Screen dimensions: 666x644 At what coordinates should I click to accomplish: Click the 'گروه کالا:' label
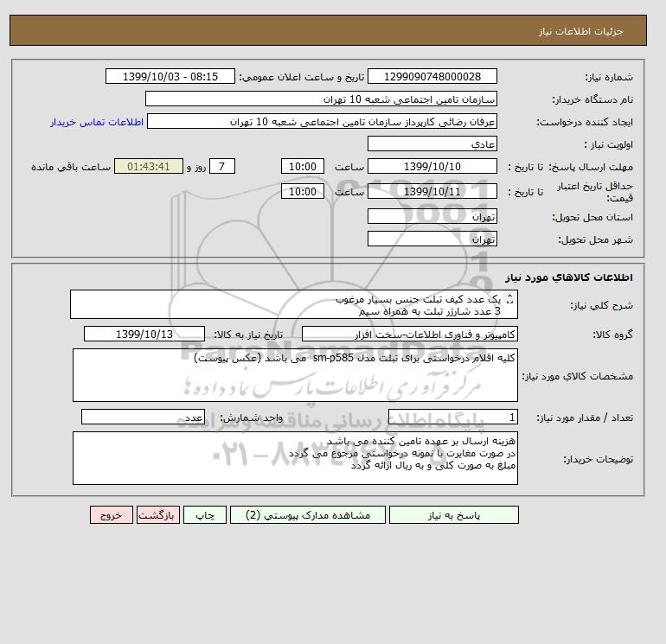point(612,335)
